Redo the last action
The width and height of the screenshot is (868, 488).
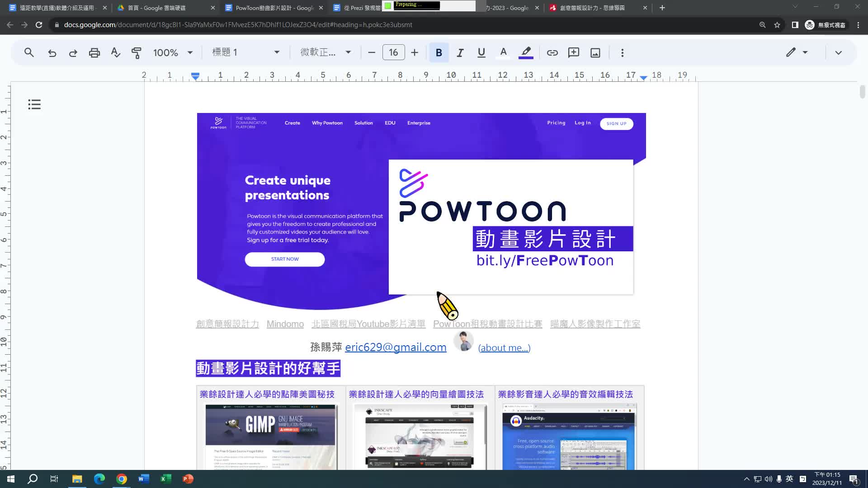coord(73,52)
